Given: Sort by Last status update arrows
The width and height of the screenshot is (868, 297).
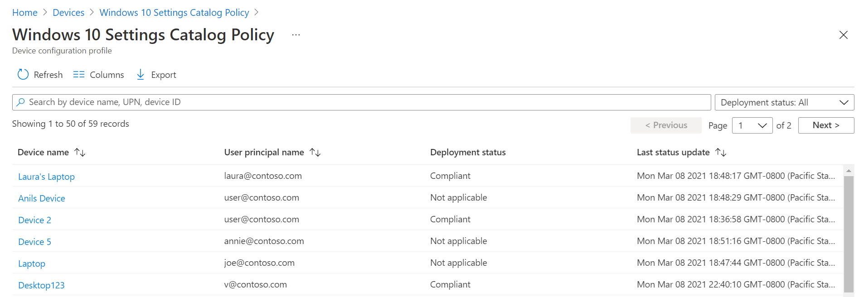Looking at the screenshot, I should 721,153.
